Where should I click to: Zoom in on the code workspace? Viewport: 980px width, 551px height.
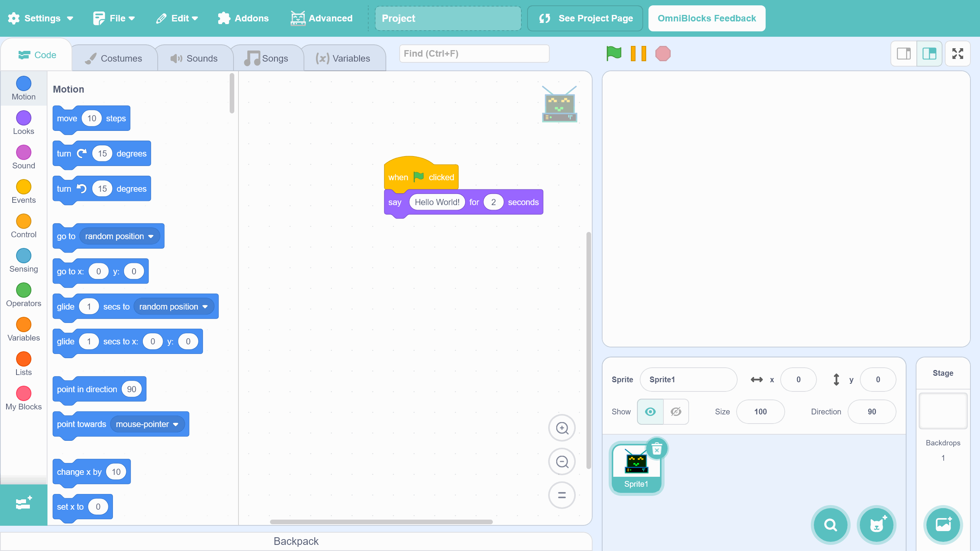tap(562, 428)
